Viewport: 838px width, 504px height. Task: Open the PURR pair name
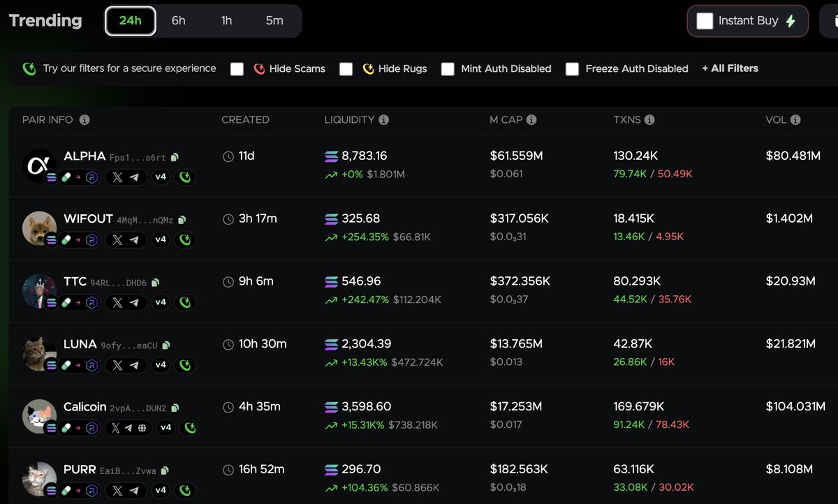80,470
